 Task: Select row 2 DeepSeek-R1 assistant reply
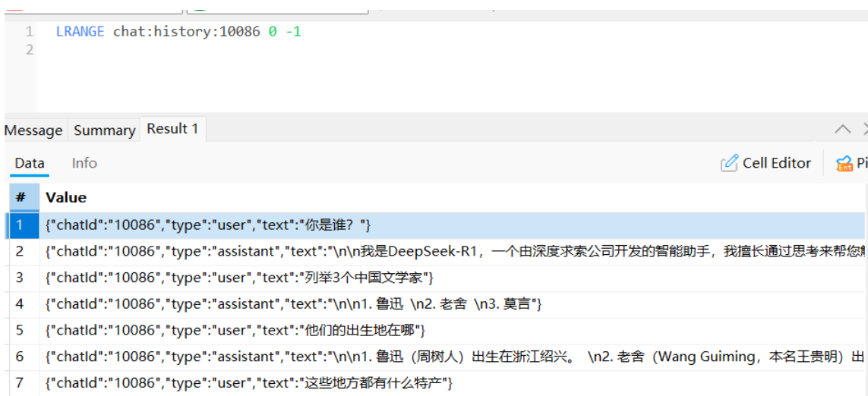(x=452, y=252)
